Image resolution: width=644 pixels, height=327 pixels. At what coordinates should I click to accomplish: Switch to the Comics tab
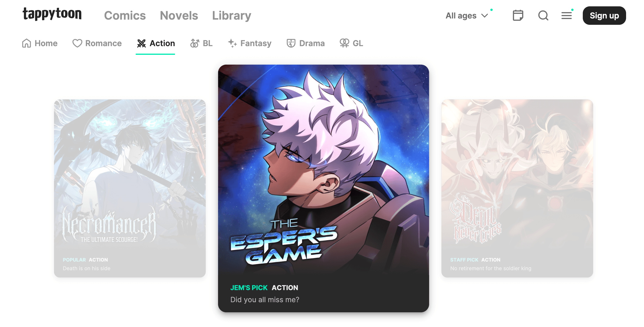(125, 16)
